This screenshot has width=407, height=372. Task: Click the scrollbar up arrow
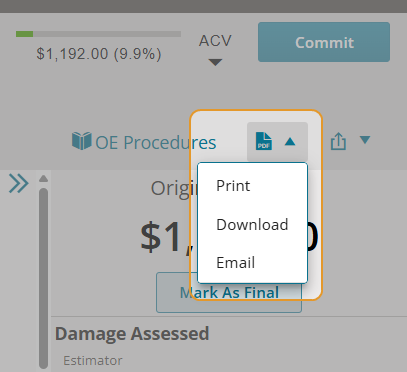point(43,178)
